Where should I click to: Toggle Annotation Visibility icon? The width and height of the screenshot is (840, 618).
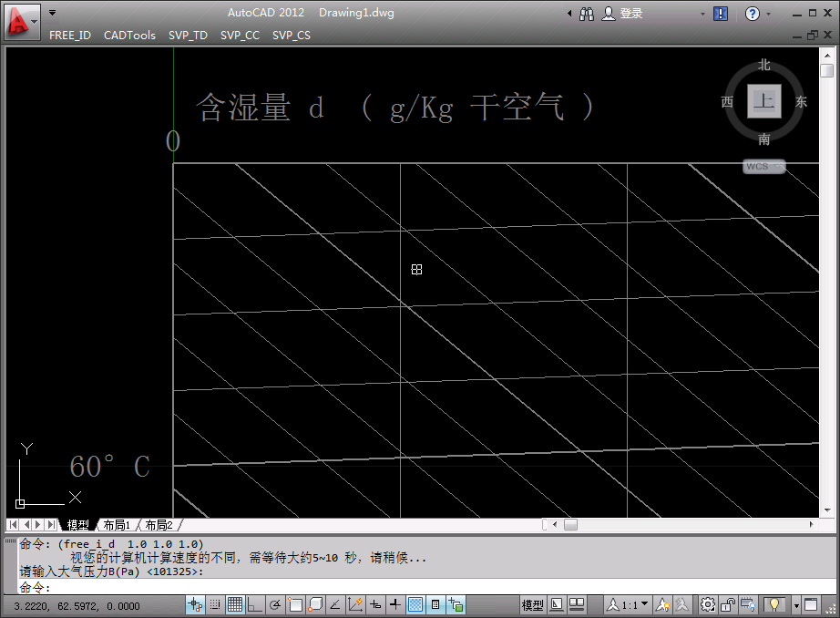pos(662,605)
